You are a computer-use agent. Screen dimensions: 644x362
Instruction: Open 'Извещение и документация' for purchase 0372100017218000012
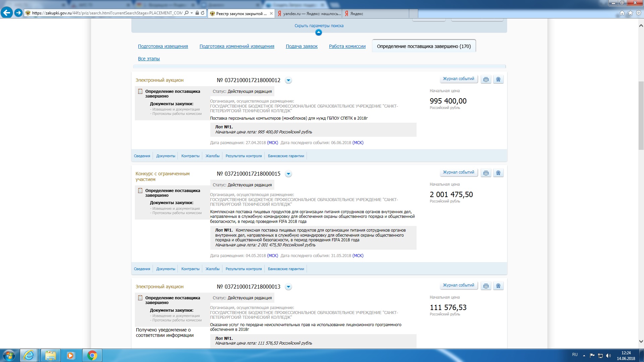click(x=176, y=109)
